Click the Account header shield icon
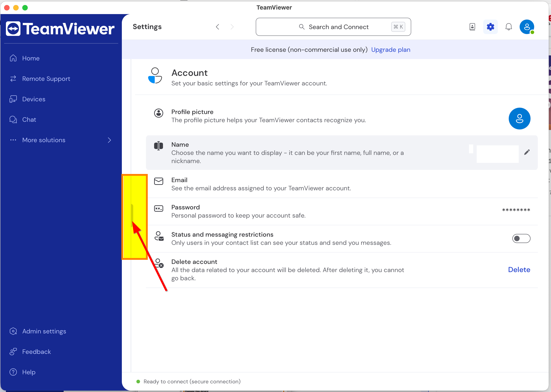551x392 pixels. coord(155,76)
